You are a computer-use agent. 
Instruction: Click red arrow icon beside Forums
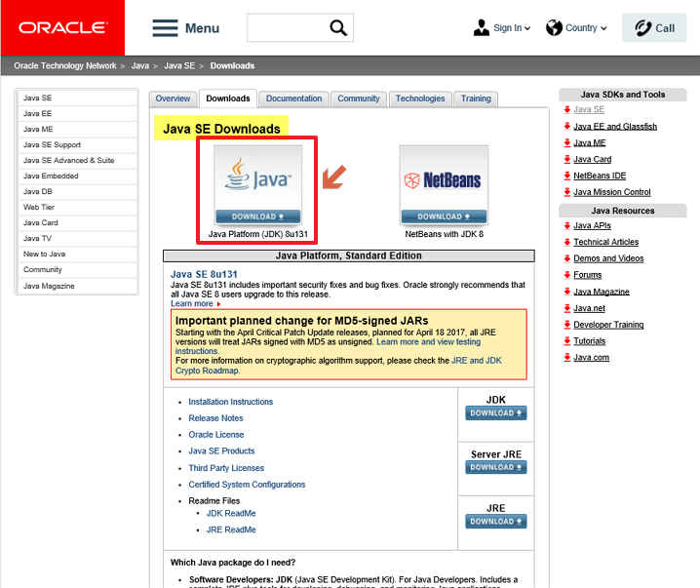pyautogui.click(x=567, y=275)
